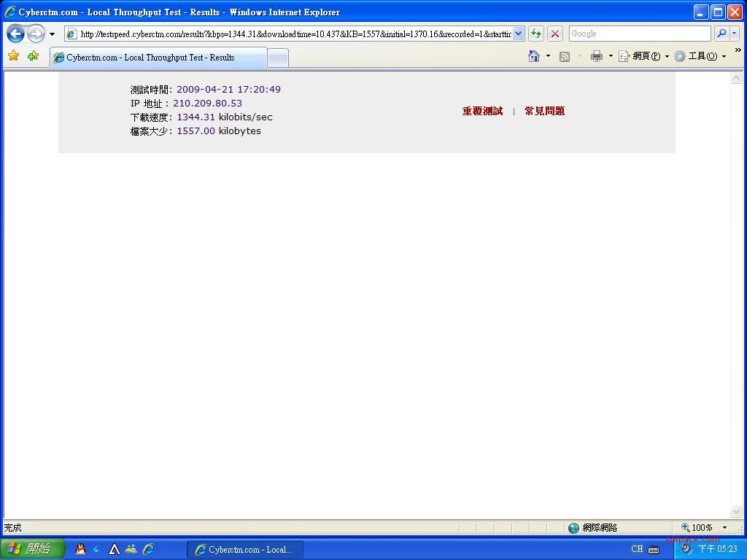Click the Print icon in command bar
747x560 pixels.
597,56
